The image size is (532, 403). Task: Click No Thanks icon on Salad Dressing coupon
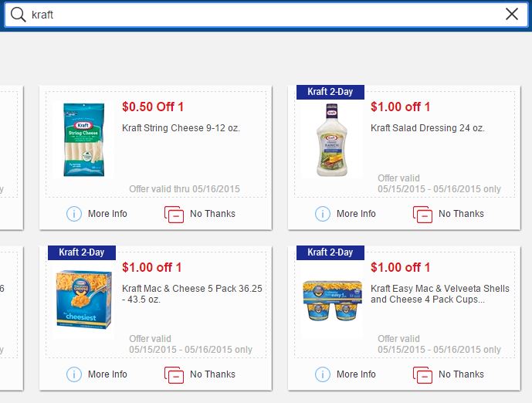click(422, 214)
